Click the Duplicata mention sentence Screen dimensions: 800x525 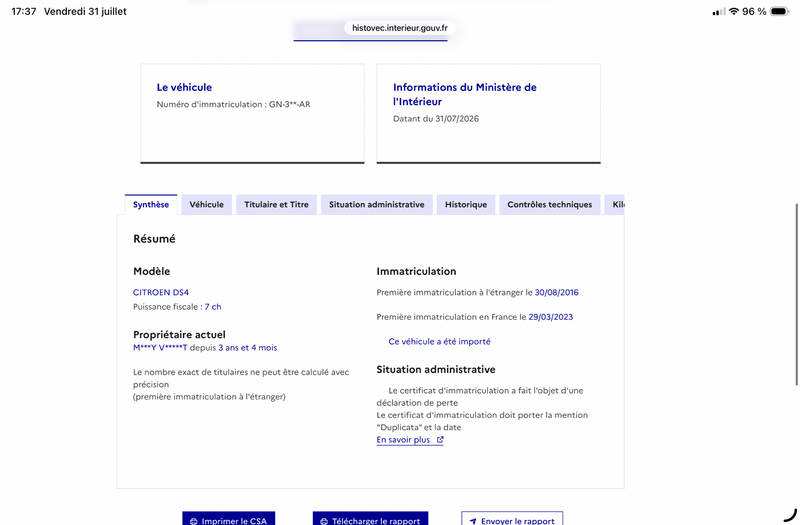coord(482,421)
